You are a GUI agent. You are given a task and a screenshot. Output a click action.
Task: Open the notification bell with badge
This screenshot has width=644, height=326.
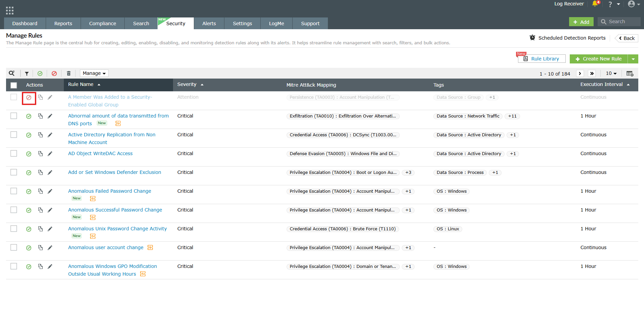click(x=595, y=4)
